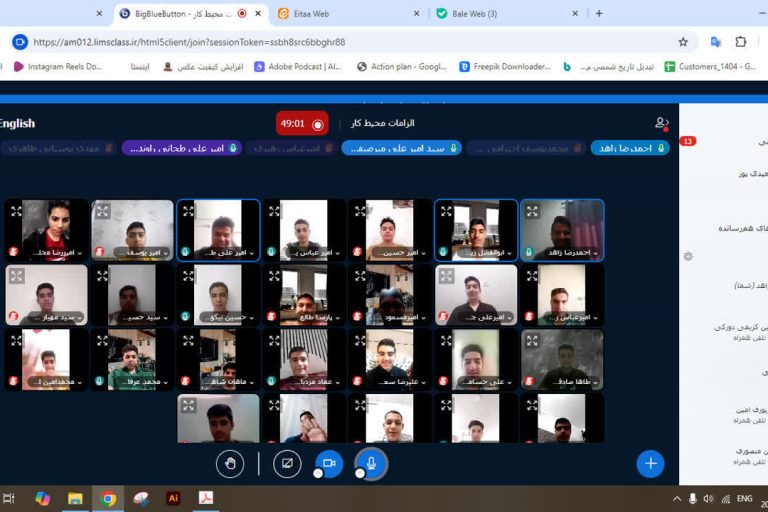Toggle the 49:01 recording indicator
This screenshot has width=768, height=512.
click(302, 123)
